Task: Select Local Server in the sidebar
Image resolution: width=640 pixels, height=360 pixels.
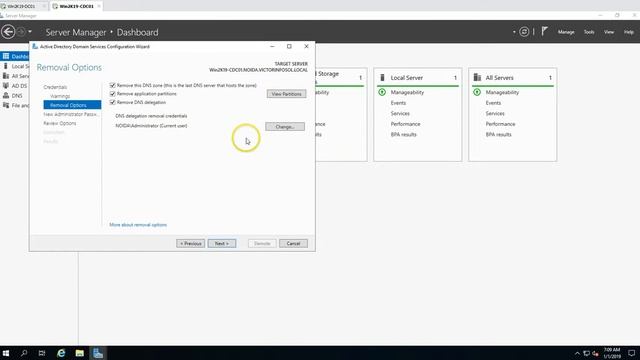Action: tap(15, 66)
